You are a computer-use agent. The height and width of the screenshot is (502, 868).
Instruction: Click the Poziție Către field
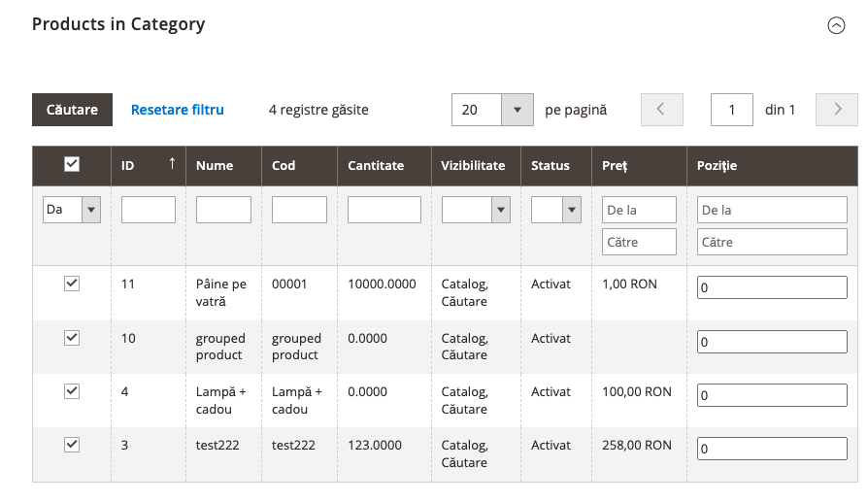(x=772, y=242)
